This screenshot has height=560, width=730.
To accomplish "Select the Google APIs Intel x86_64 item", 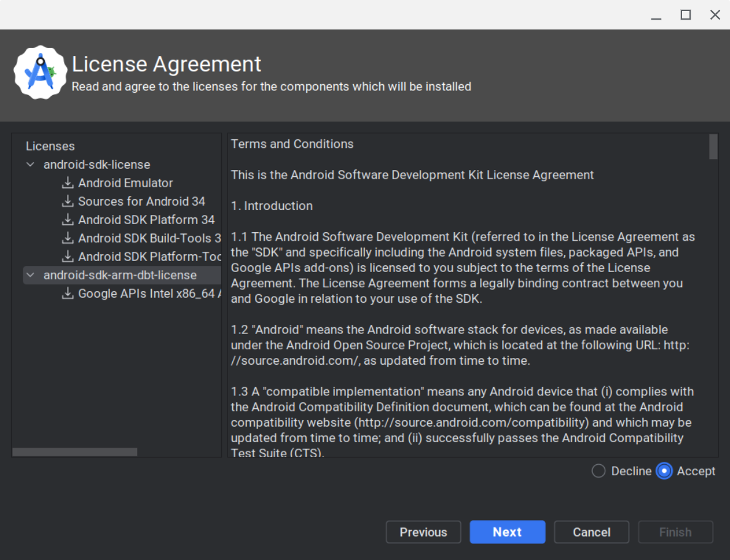I will [x=149, y=293].
